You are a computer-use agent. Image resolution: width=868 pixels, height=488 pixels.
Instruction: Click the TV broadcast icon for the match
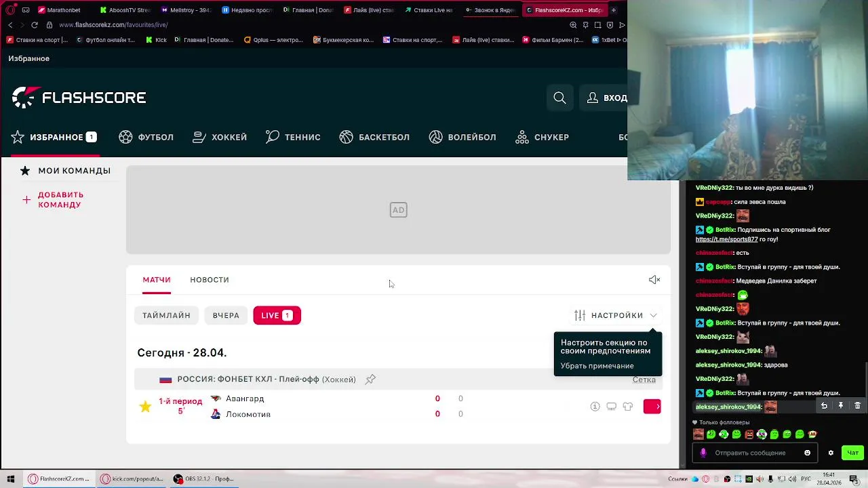611,407
